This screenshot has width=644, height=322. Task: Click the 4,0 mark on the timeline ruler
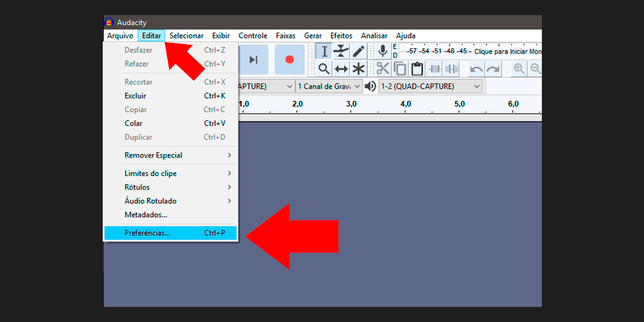(406, 104)
